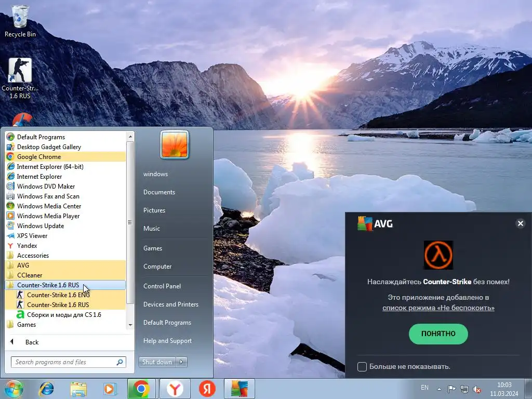Expand the Accessories folder
This screenshot has height=399, width=532.
pyautogui.click(x=66, y=255)
